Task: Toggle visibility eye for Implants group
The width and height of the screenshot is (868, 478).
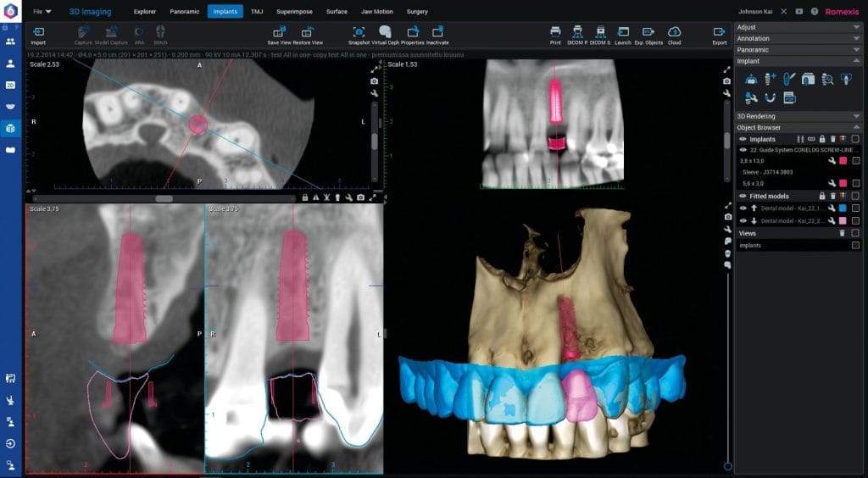Action: 743,139
